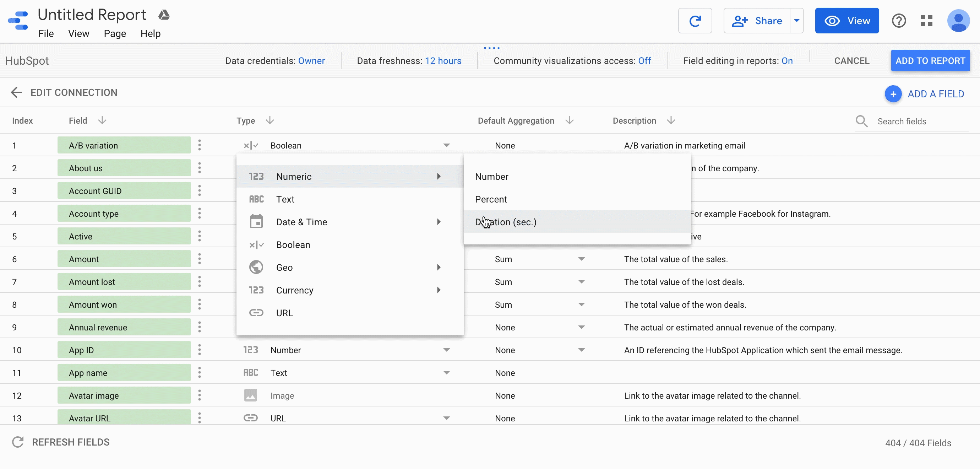This screenshot has height=469, width=980.
Task: Select Boolean in type menu
Action: [x=350, y=245]
